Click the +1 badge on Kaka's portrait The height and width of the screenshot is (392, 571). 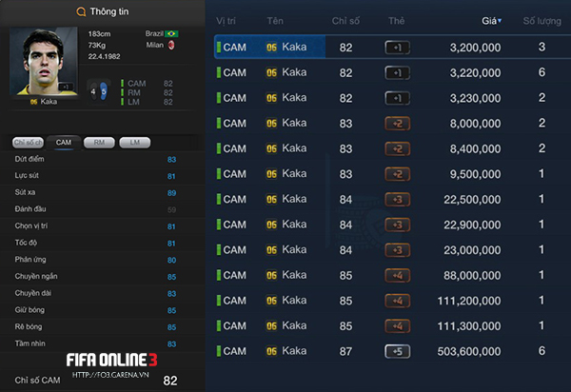coord(65,88)
